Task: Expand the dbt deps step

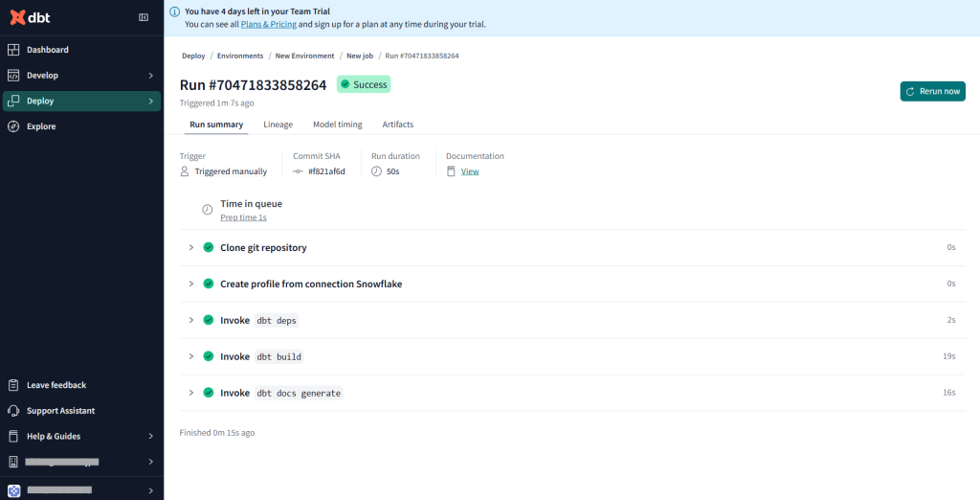Action: tap(191, 320)
